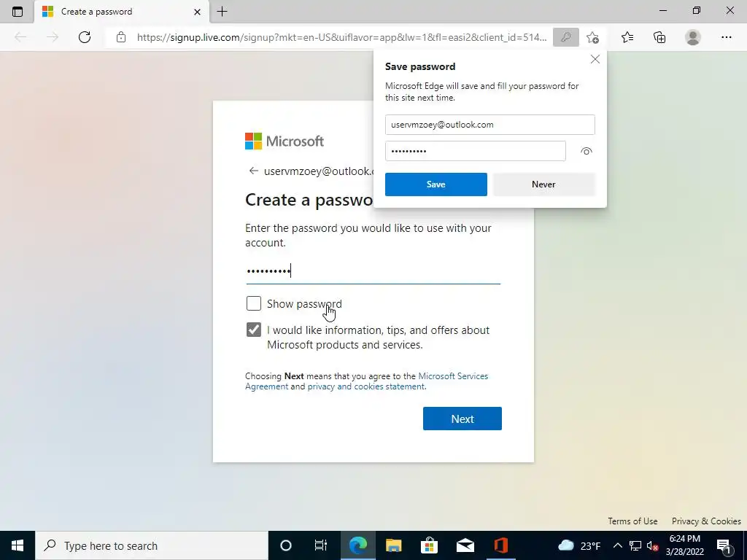Open the muted volume tray icon
Screen dimensions: 747x560
(x=651, y=545)
